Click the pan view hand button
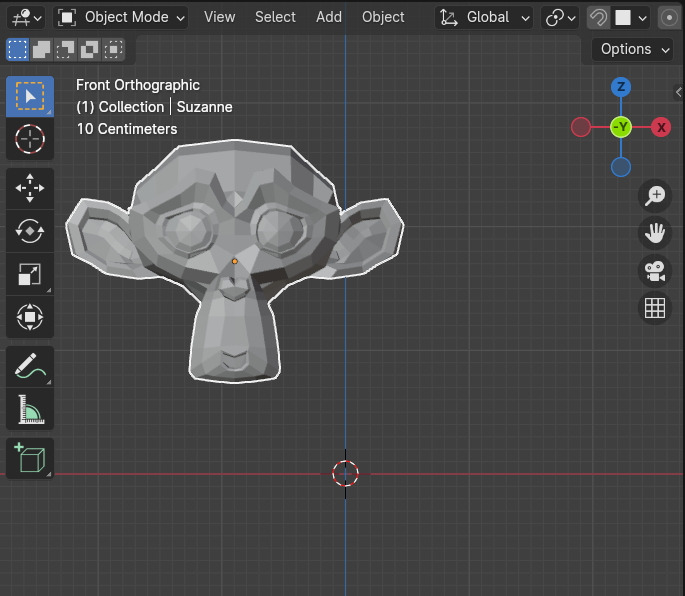 (x=655, y=233)
